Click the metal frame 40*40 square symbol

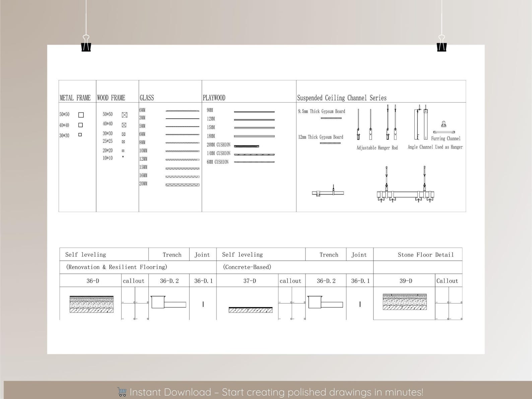click(80, 125)
